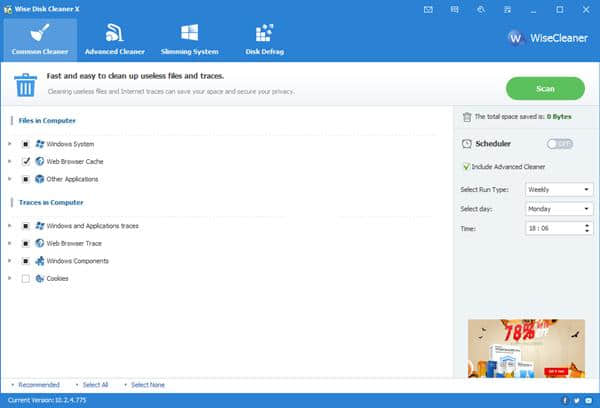Expand the Windows System tree node

click(x=10, y=143)
